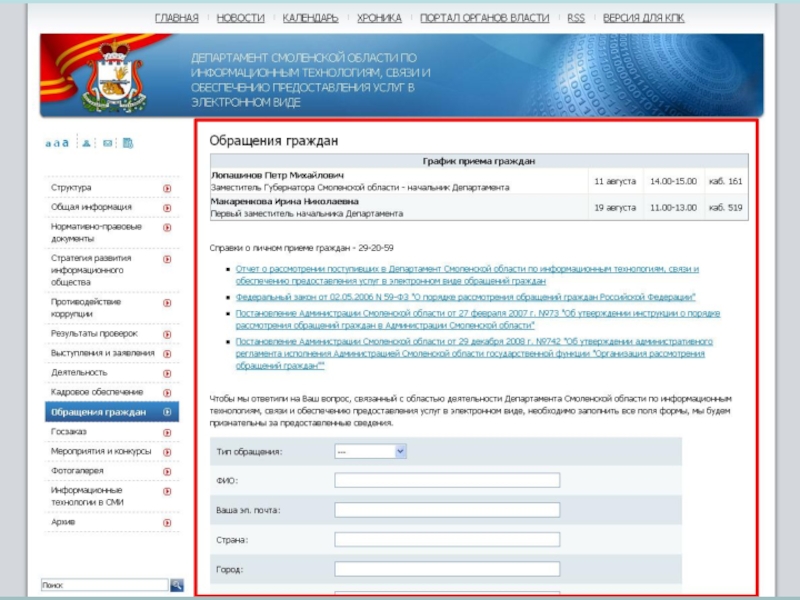Select the Лопашинов Петр Михайлович name

(x=277, y=175)
